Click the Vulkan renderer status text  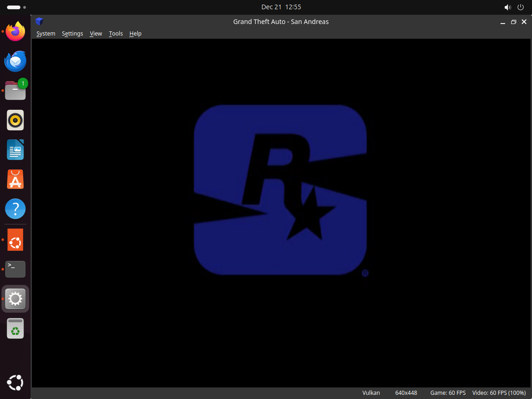pos(371,393)
